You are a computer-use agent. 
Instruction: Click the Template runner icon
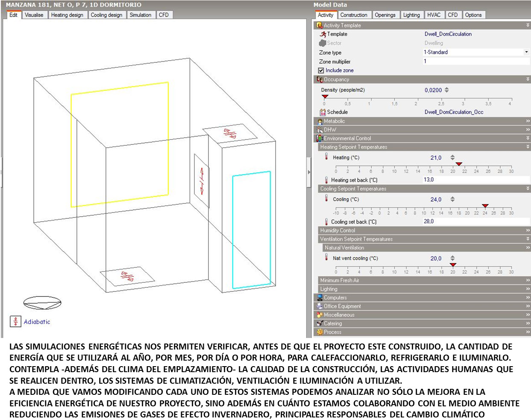323,34
